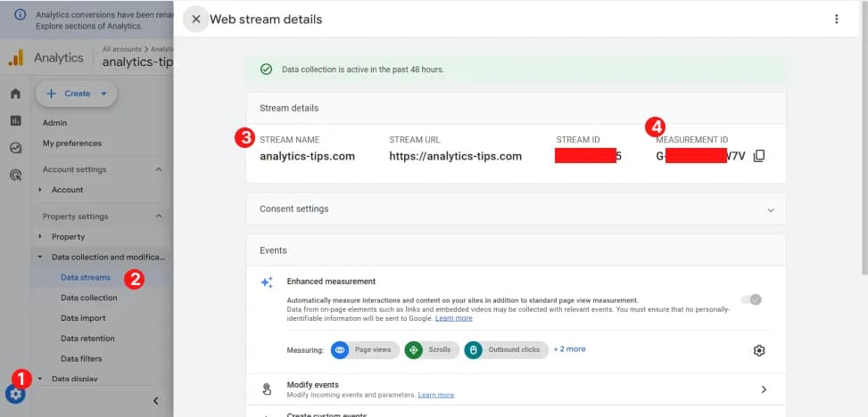Select Data retention

87,339
